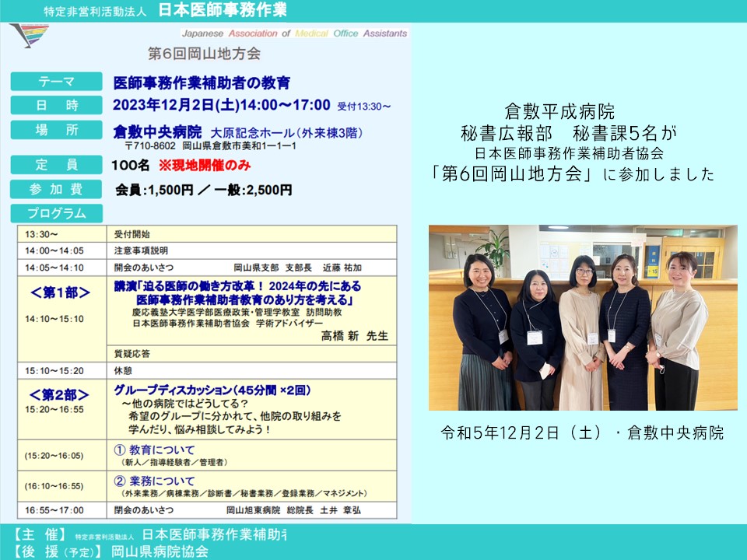This screenshot has height=560, width=747.
Task: Click the '参加費' label box
Action: click(56, 189)
